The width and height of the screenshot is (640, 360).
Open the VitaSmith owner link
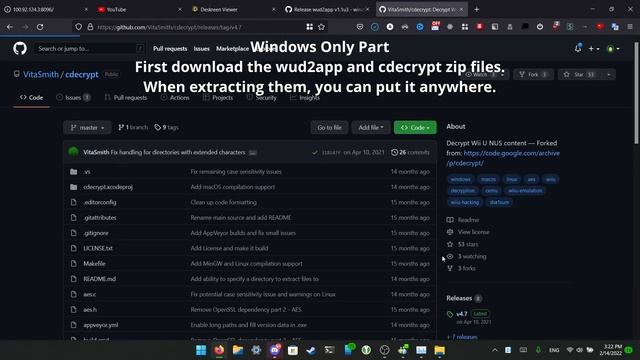pyautogui.click(x=41, y=74)
